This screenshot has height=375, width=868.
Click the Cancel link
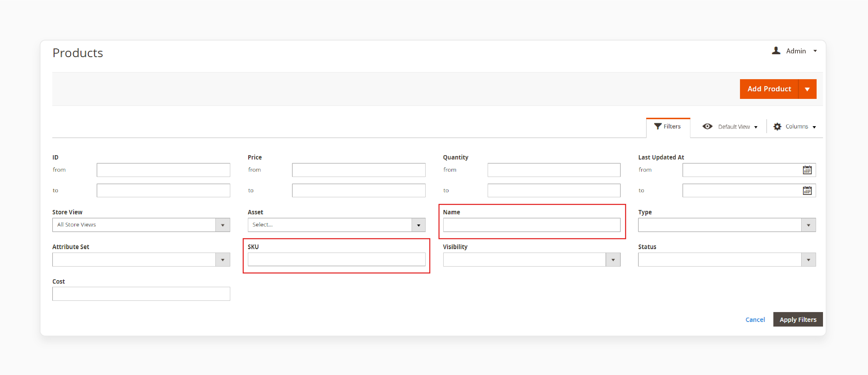click(755, 319)
